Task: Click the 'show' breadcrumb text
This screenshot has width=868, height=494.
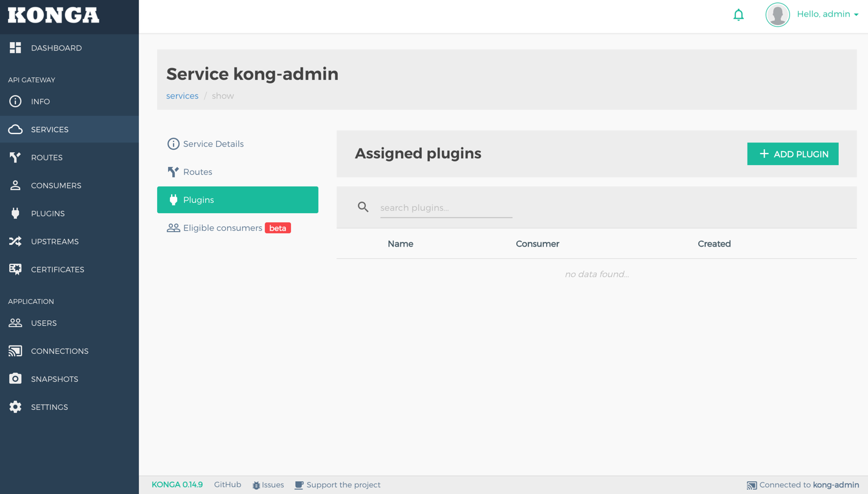Action: (223, 96)
